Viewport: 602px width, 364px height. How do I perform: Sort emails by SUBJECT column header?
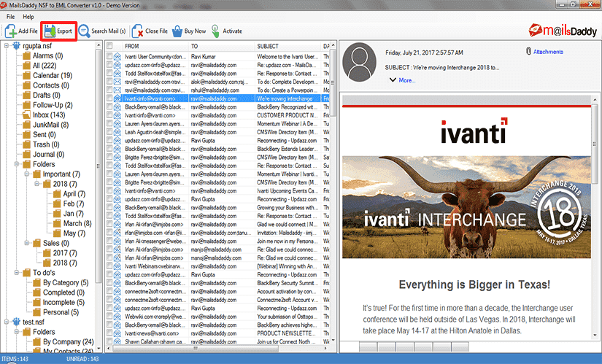pyautogui.click(x=288, y=46)
